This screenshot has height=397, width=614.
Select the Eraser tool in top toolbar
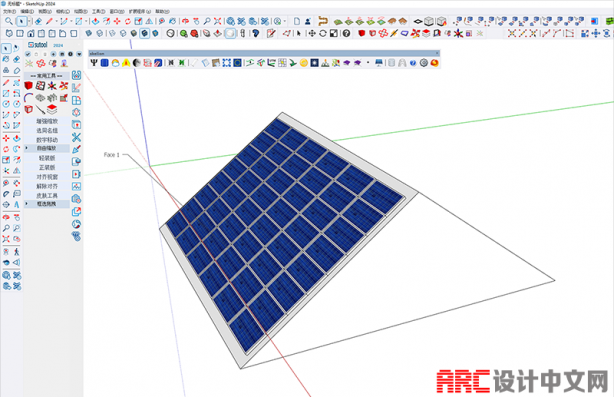pos(38,21)
